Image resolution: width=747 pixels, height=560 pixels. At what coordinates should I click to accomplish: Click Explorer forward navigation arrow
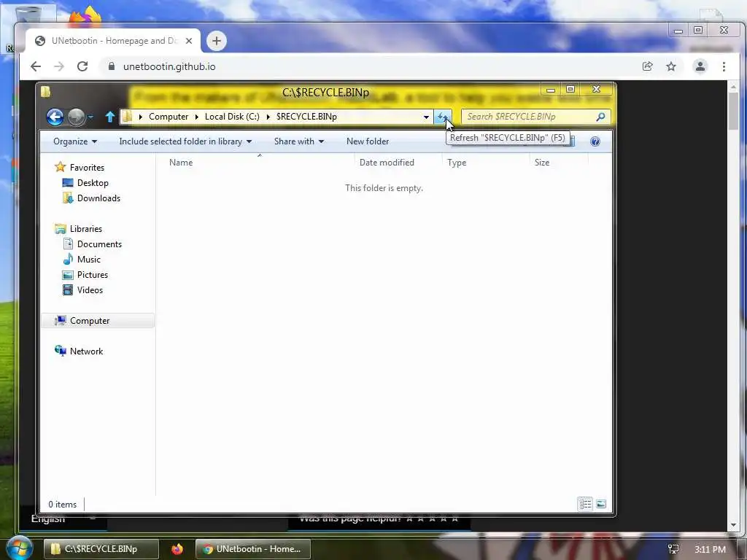76,117
